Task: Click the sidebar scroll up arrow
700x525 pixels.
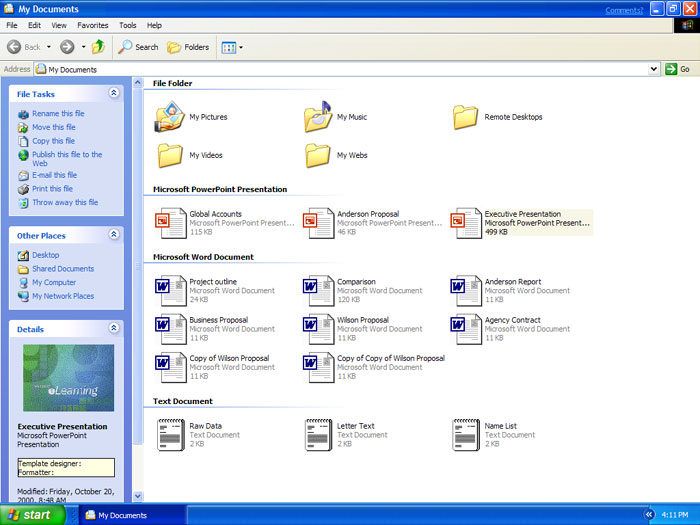Action: (138, 83)
